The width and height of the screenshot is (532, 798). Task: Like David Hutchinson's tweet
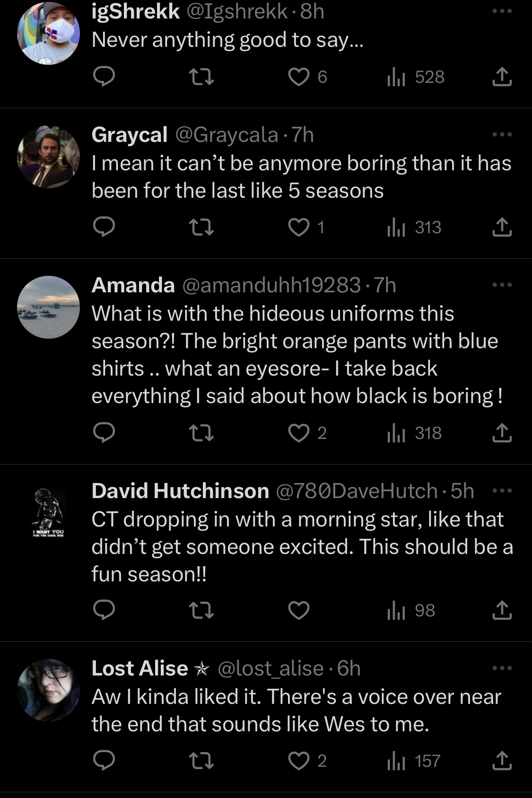point(299,610)
